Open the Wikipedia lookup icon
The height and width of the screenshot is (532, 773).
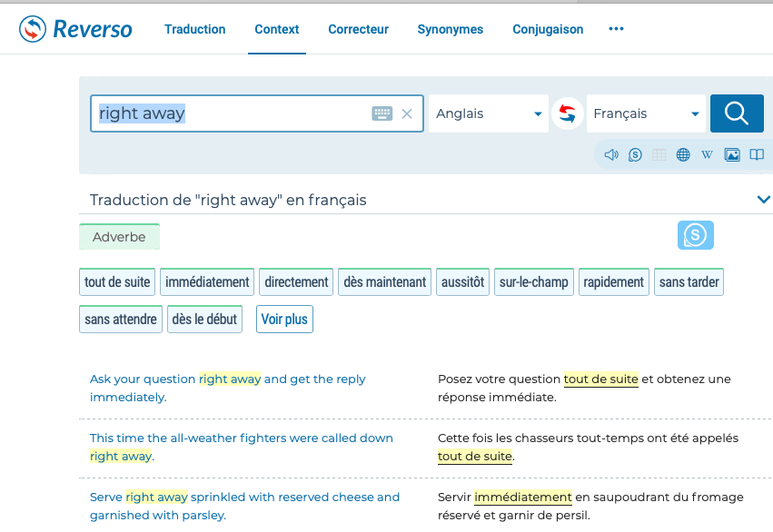[707, 154]
